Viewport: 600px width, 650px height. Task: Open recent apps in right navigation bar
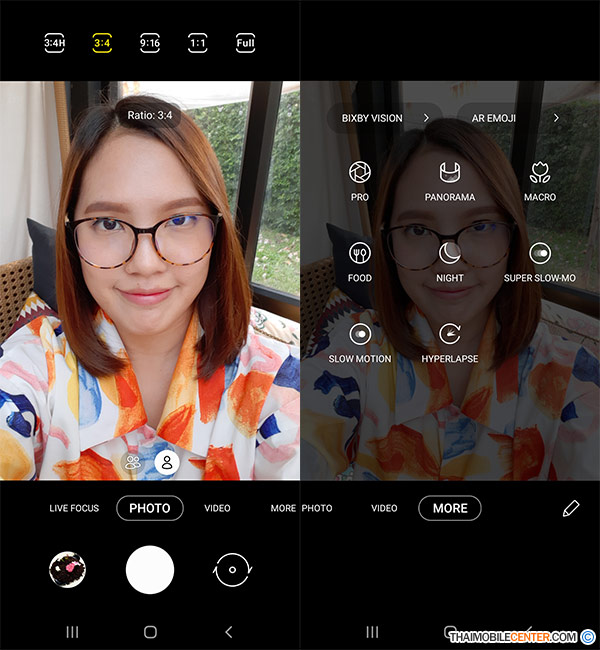point(372,632)
